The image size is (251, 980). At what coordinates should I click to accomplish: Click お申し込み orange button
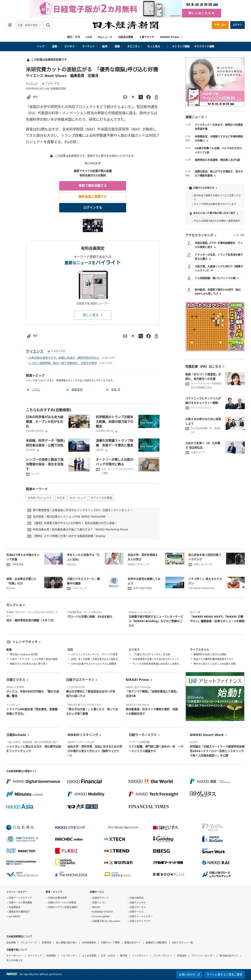pyautogui.click(x=220, y=25)
